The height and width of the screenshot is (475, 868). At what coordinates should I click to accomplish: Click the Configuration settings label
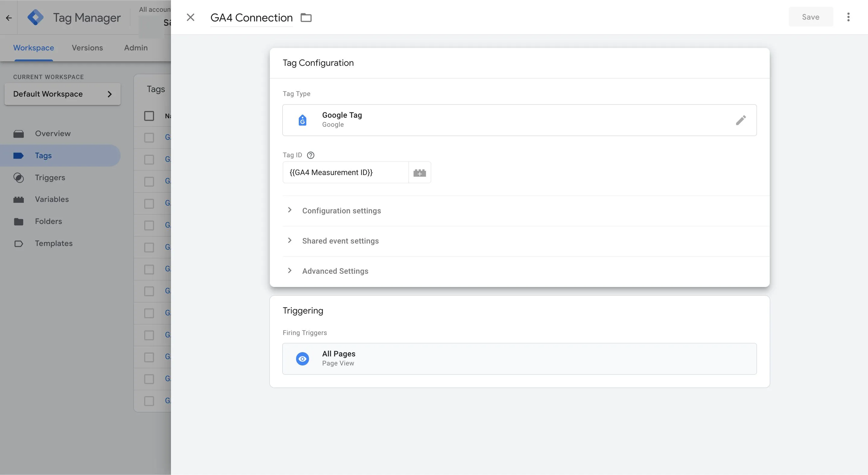[341, 211]
